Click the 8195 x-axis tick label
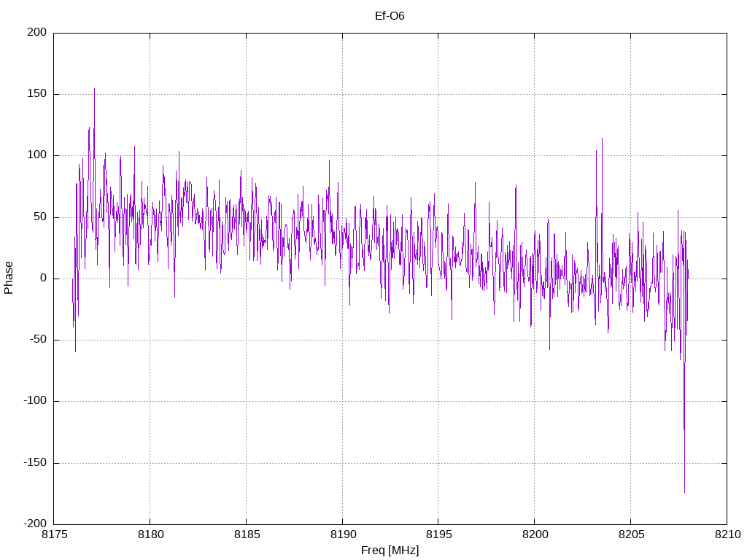 click(x=438, y=534)
